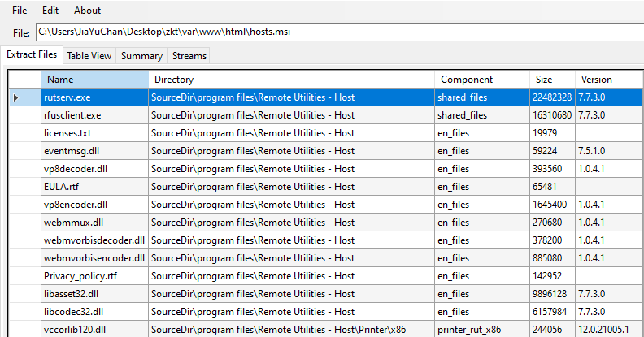
Task: Sort by the Name column header
Action: pyautogui.click(x=95, y=80)
